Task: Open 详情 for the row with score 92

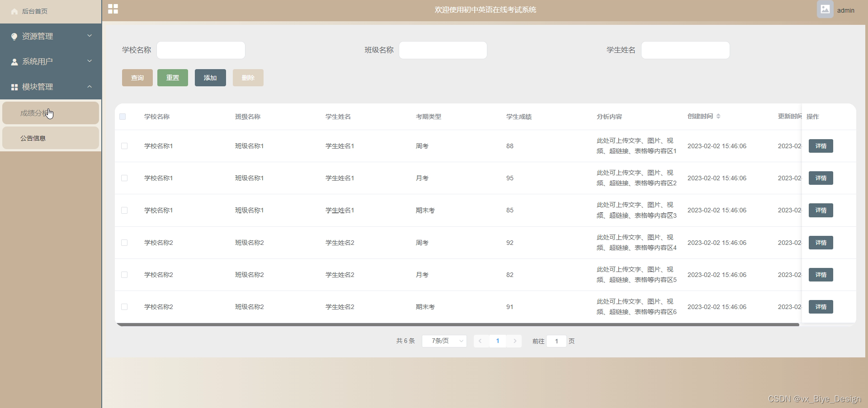Action: tap(821, 243)
